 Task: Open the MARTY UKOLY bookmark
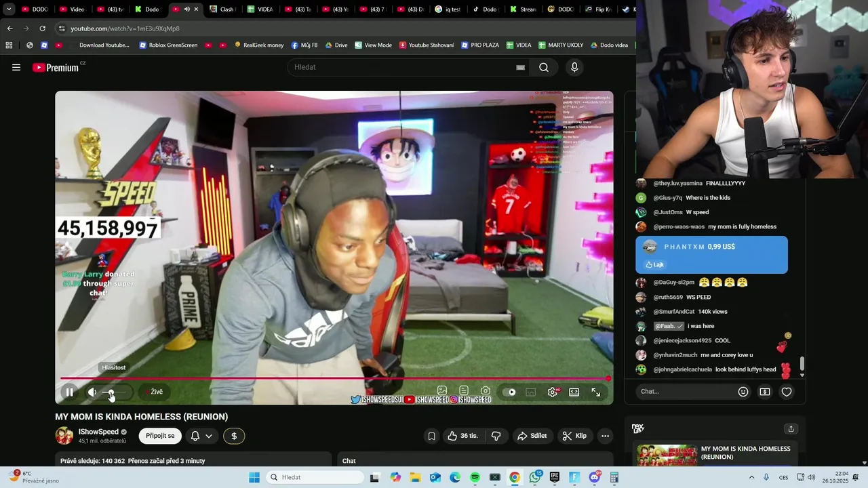point(561,45)
